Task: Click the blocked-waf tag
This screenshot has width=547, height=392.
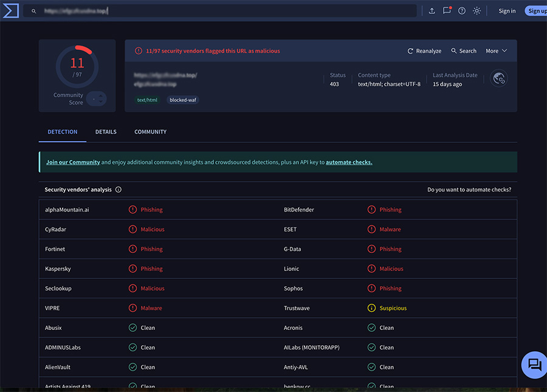Action: [183, 100]
